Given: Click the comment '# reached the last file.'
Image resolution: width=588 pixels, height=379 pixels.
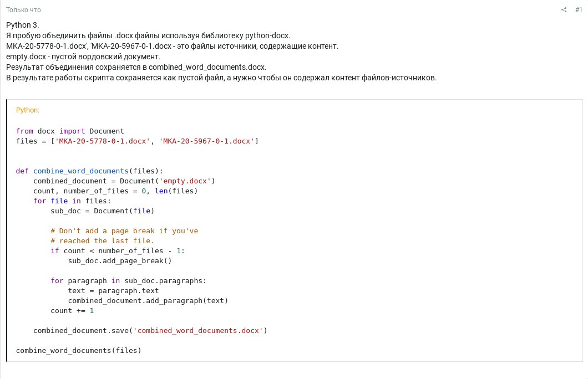Looking at the screenshot, I should coord(103,241).
